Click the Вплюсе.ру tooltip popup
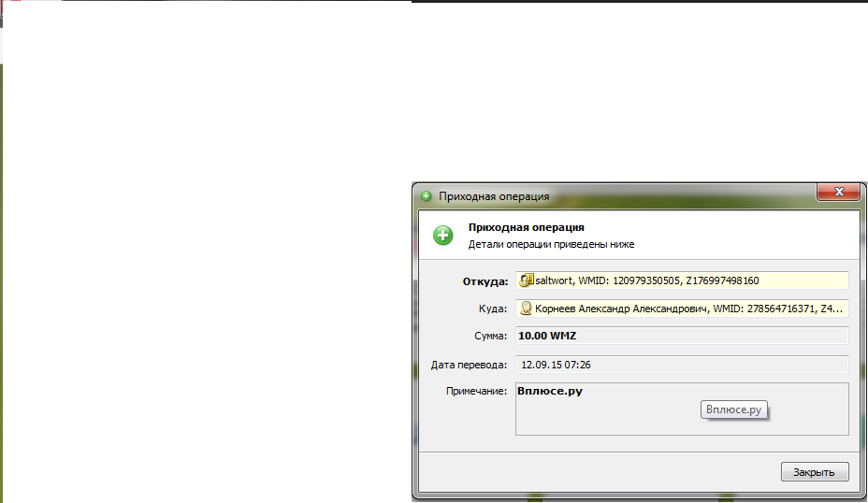Viewport: 868px width, 503px height. click(733, 410)
